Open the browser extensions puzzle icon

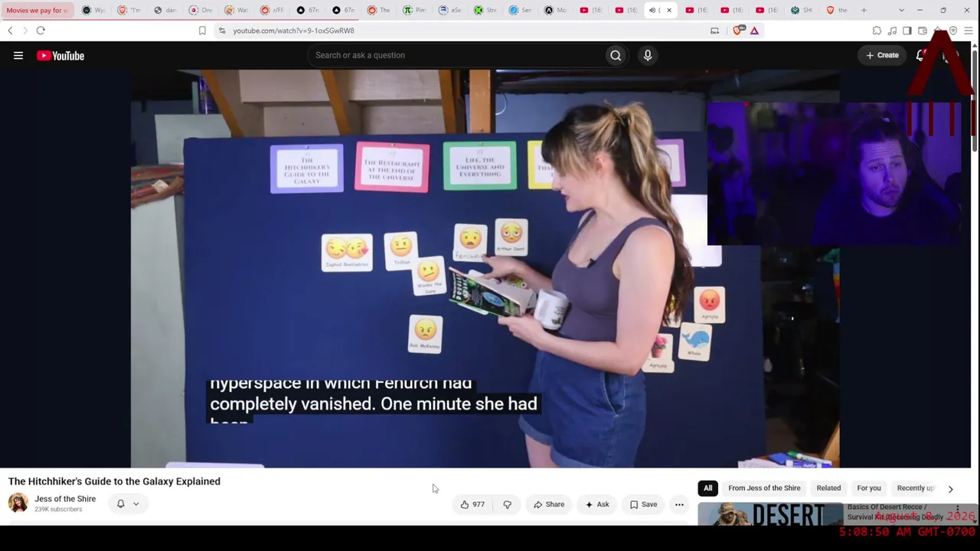(877, 31)
